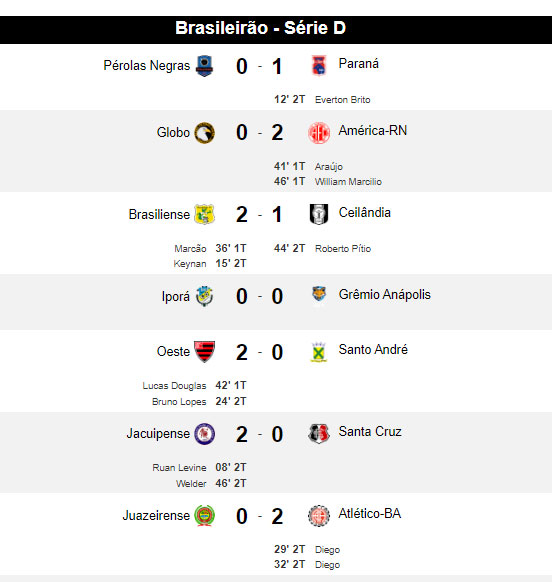Click the Ceilândia black-and-white crest
Image resolution: width=552 pixels, height=582 pixels.
(x=319, y=214)
